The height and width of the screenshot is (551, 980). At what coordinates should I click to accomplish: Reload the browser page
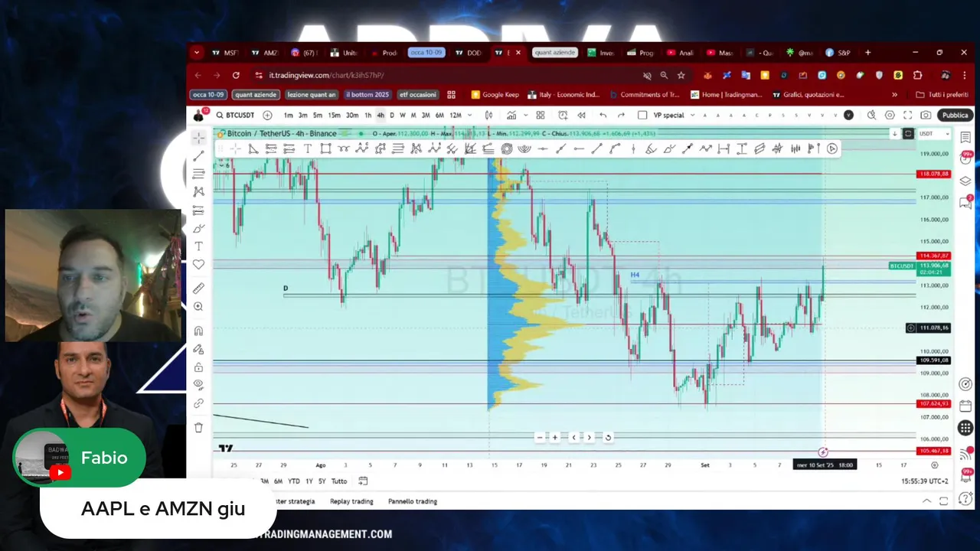coord(236,75)
